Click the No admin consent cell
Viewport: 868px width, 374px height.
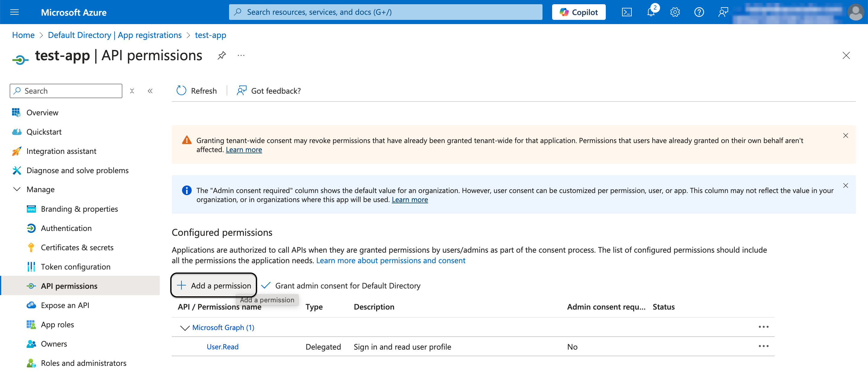(572, 347)
